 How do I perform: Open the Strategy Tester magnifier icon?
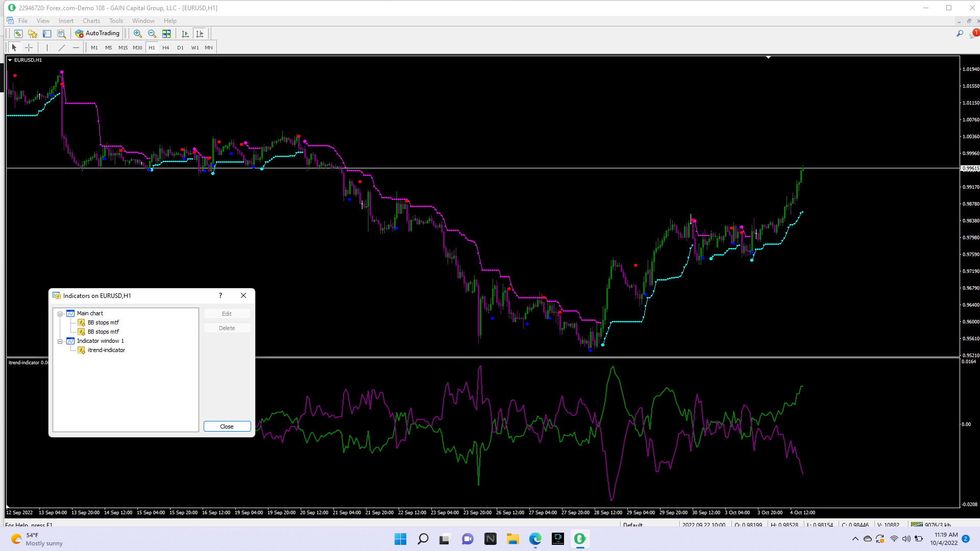61,34
